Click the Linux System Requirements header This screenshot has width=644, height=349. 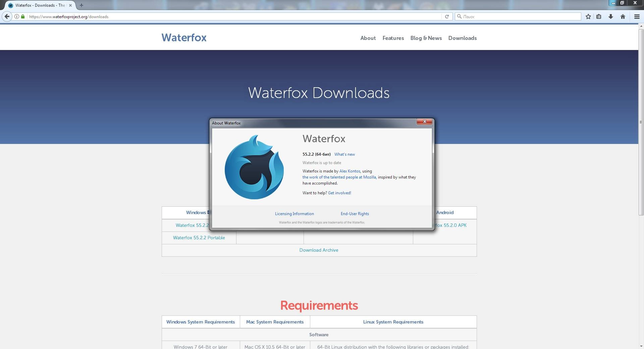coord(393,322)
